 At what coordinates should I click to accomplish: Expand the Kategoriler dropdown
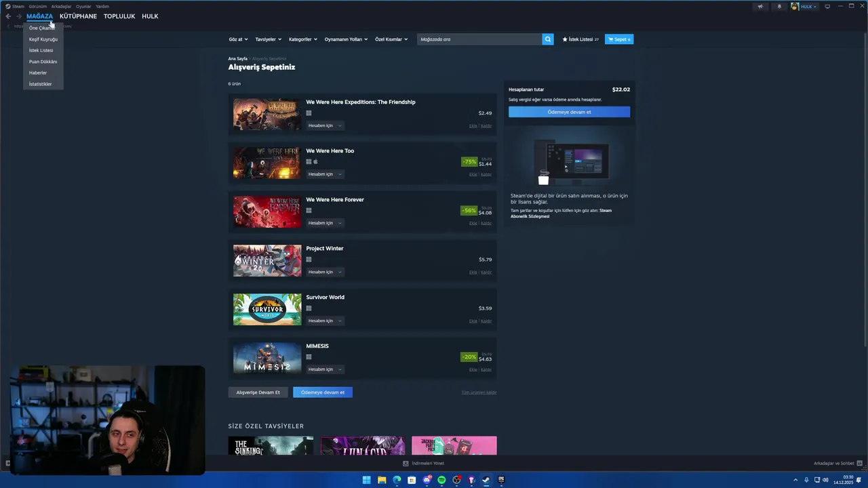pos(303,39)
